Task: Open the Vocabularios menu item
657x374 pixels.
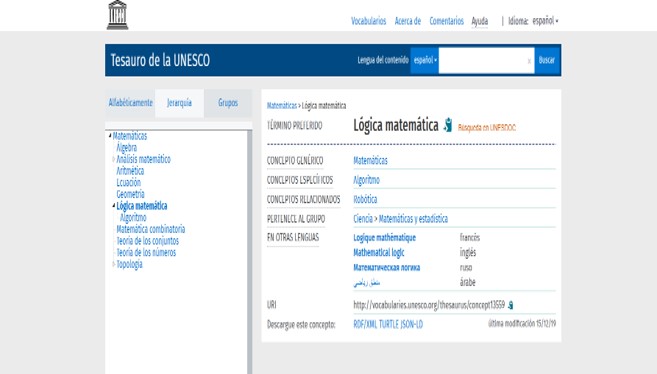Action: (368, 21)
